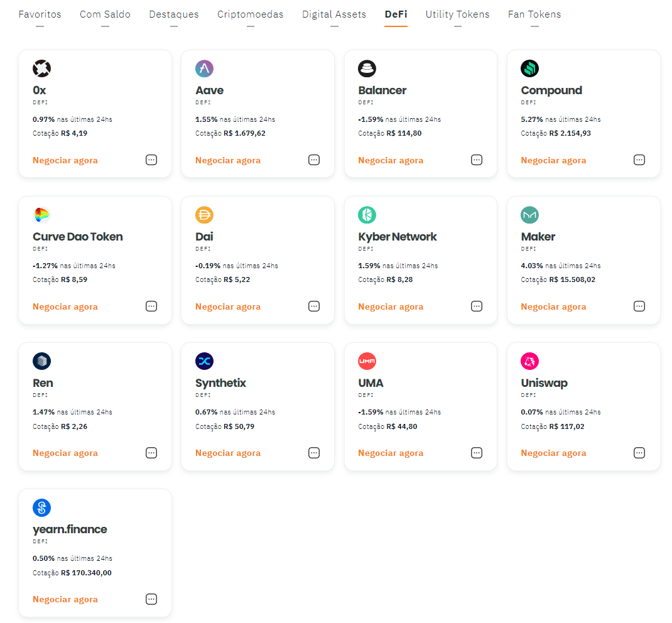Open more options on the Maker card
Screen dimensions: 672x623
[639, 306]
